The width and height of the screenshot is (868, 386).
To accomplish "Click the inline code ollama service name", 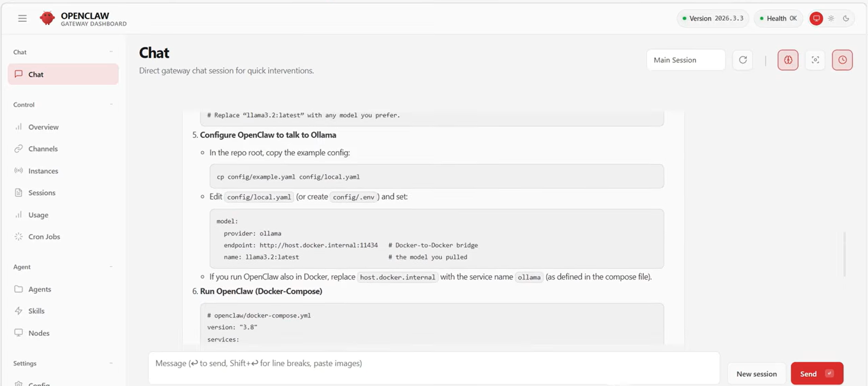I will tap(529, 277).
